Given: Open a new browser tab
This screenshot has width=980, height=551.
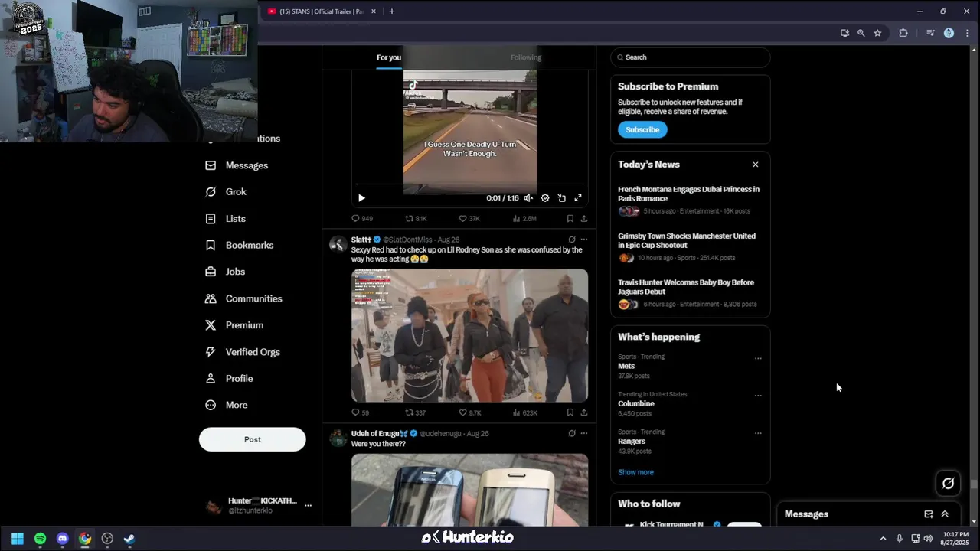Looking at the screenshot, I should (x=391, y=11).
